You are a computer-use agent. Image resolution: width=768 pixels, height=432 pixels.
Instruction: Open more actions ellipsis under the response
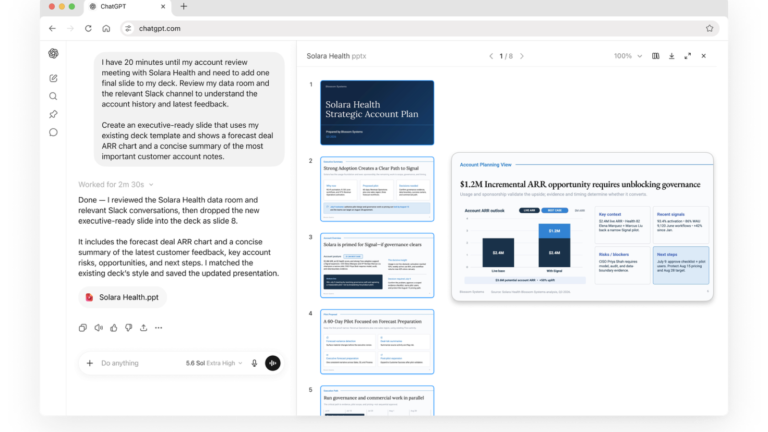coord(159,328)
